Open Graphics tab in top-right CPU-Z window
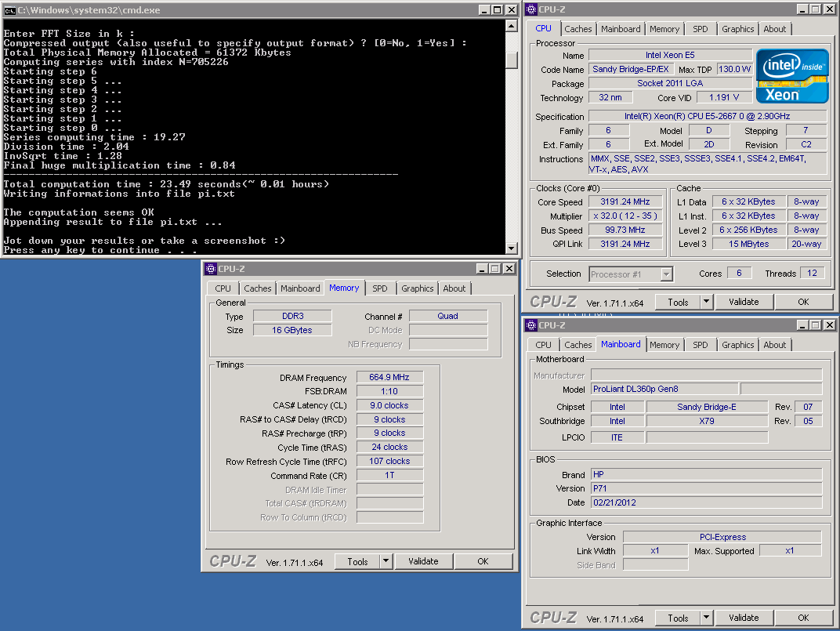This screenshot has height=631, width=840. (x=737, y=29)
